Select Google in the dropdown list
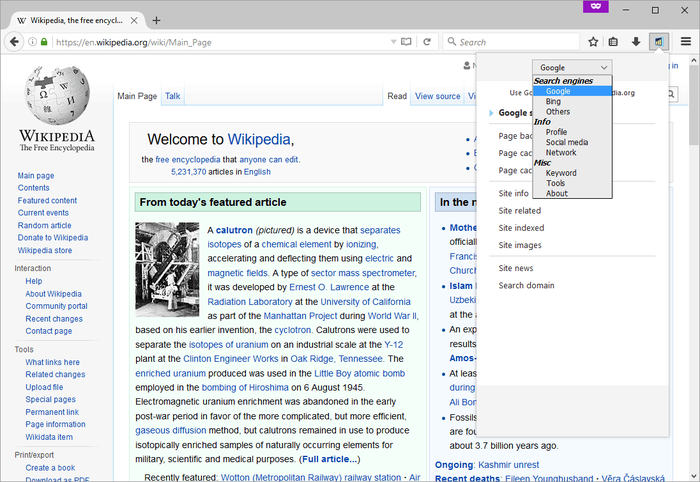 572,91
